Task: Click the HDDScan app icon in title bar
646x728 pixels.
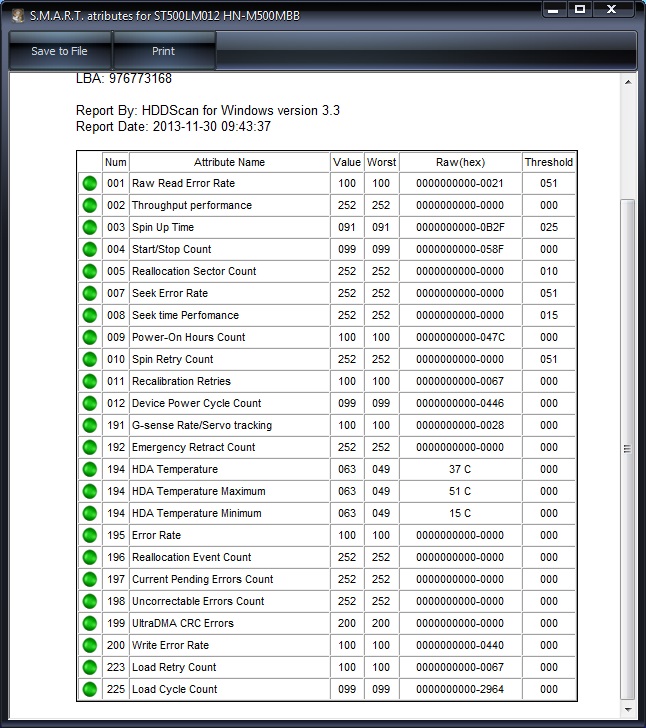Action: tap(18, 16)
